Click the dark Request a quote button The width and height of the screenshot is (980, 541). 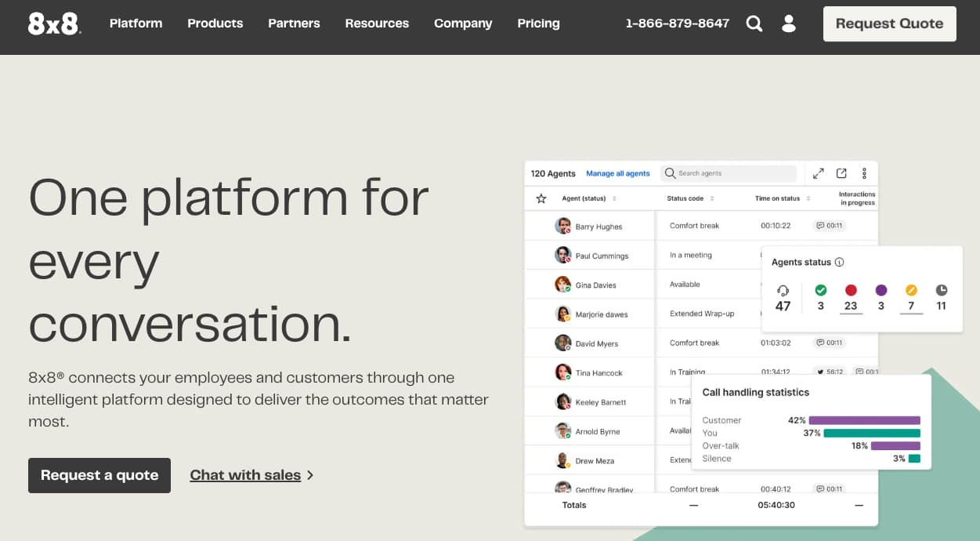tap(99, 475)
